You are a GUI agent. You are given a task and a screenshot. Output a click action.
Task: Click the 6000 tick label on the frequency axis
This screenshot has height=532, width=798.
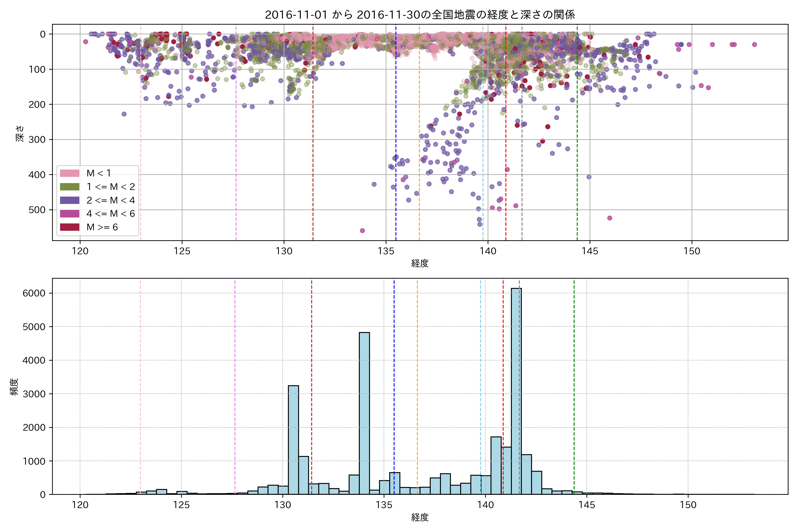pos(34,293)
